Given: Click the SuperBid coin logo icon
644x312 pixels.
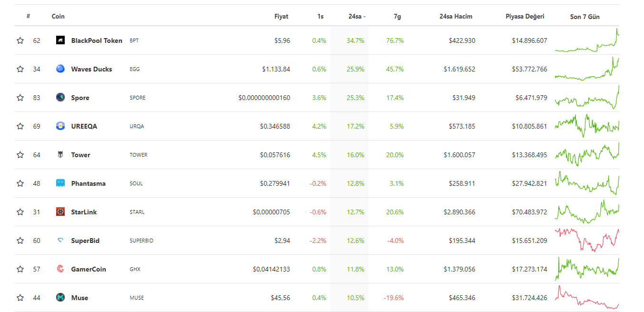Looking at the screenshot, I should pyautogui.click(x=60, y=241).
